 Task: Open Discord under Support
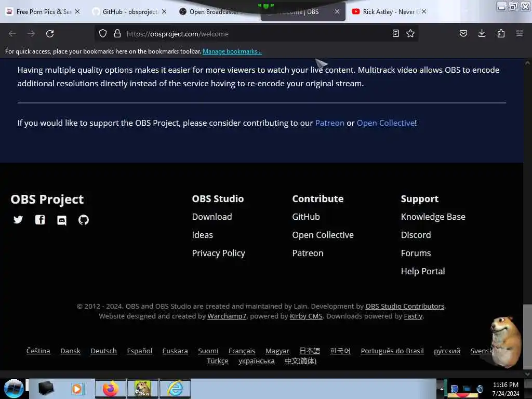[416, 235]
